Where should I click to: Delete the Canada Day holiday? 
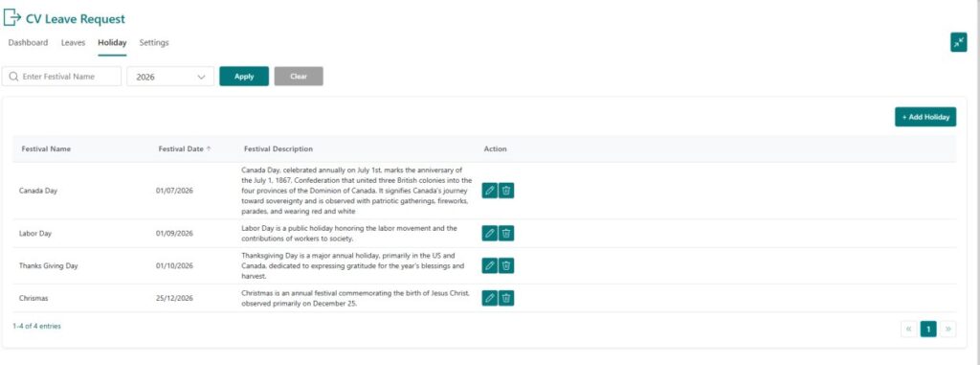[506, 191]
